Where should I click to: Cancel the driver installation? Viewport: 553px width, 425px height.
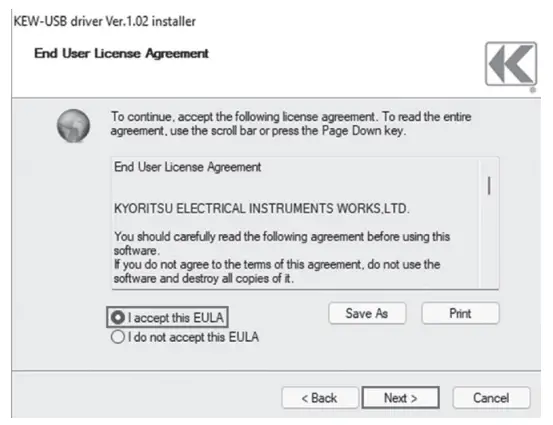491,398
